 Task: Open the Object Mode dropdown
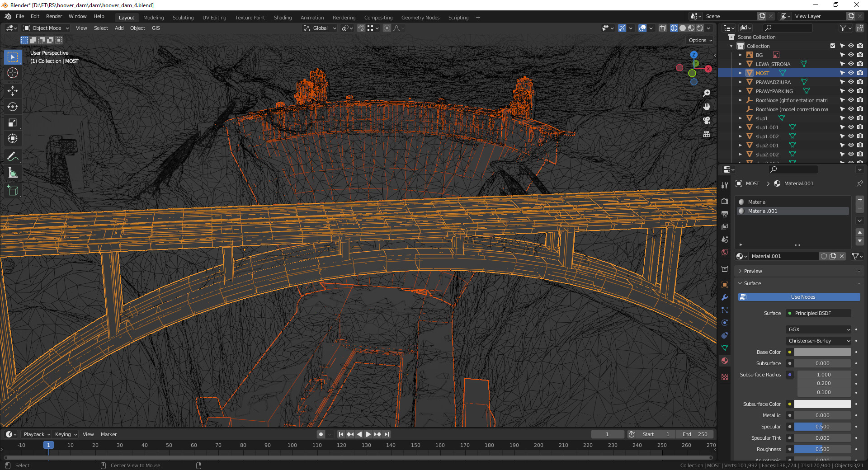coord(47,28)
